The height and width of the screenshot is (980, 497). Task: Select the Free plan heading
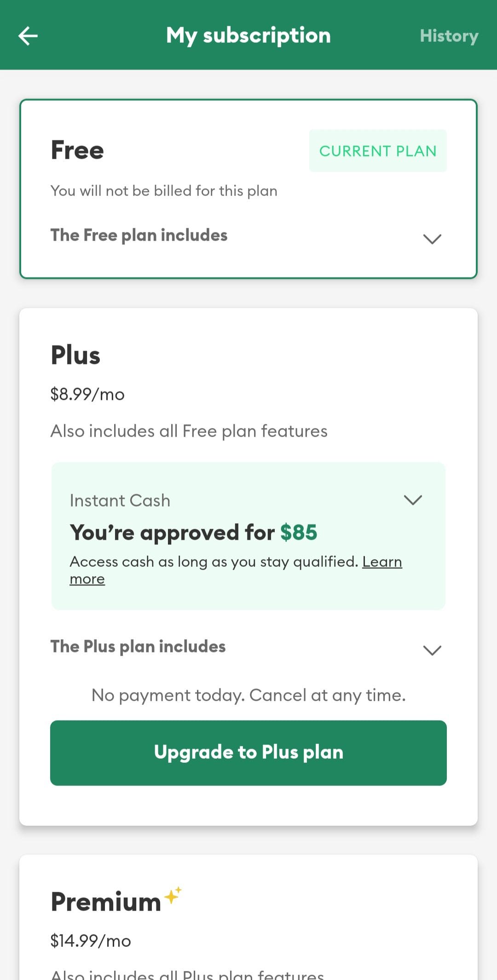[77, 150]
